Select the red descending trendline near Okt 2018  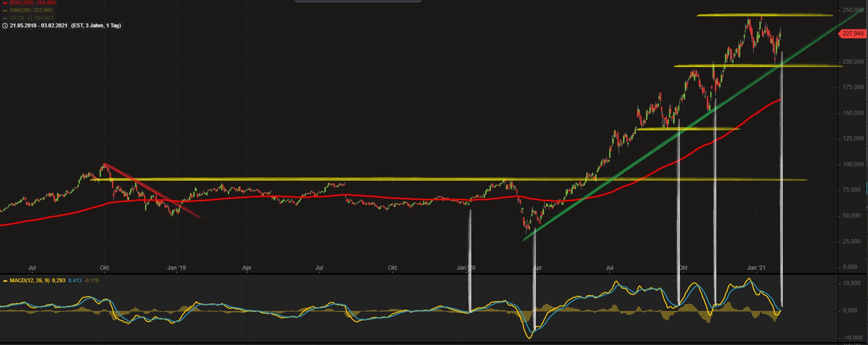coord(153,192)
